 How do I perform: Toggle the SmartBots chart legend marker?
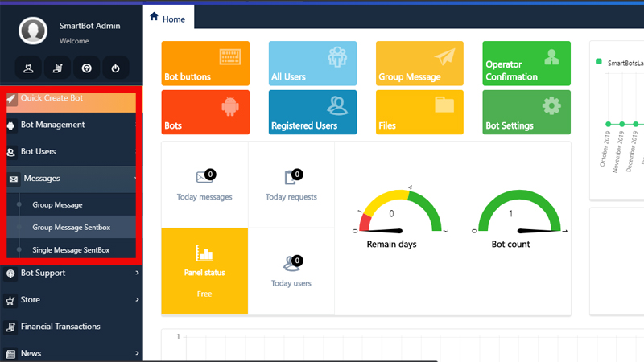(599, 61)
